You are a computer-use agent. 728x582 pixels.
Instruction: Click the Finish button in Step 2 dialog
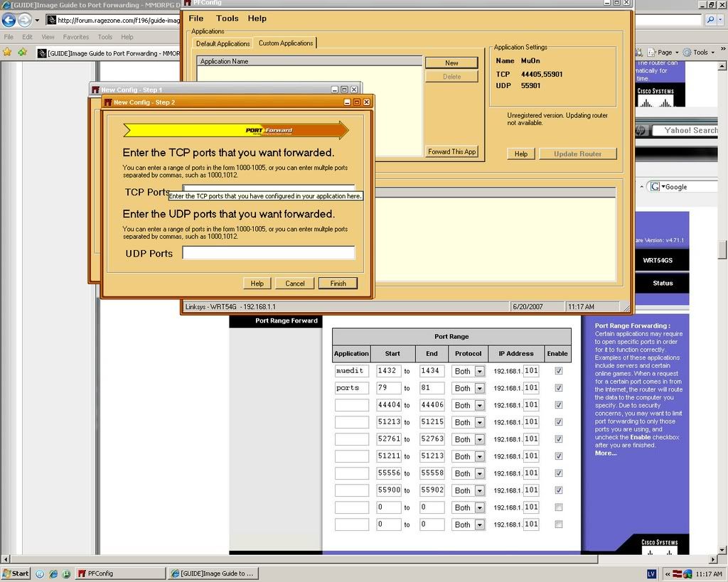(338, 284)
